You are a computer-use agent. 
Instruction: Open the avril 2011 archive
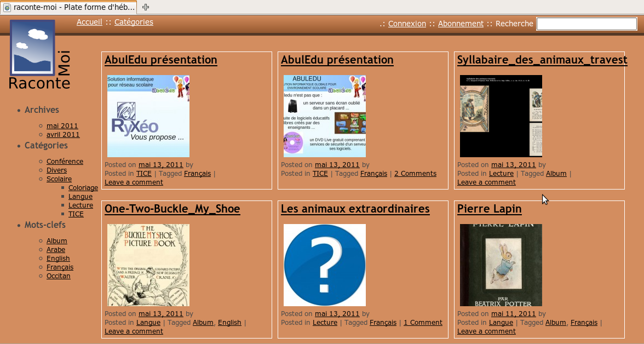point(63,134)
